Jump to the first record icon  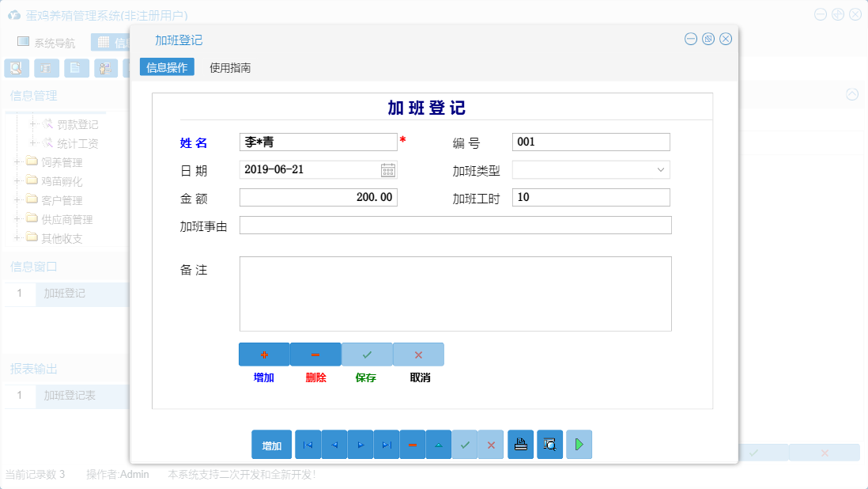308,444
